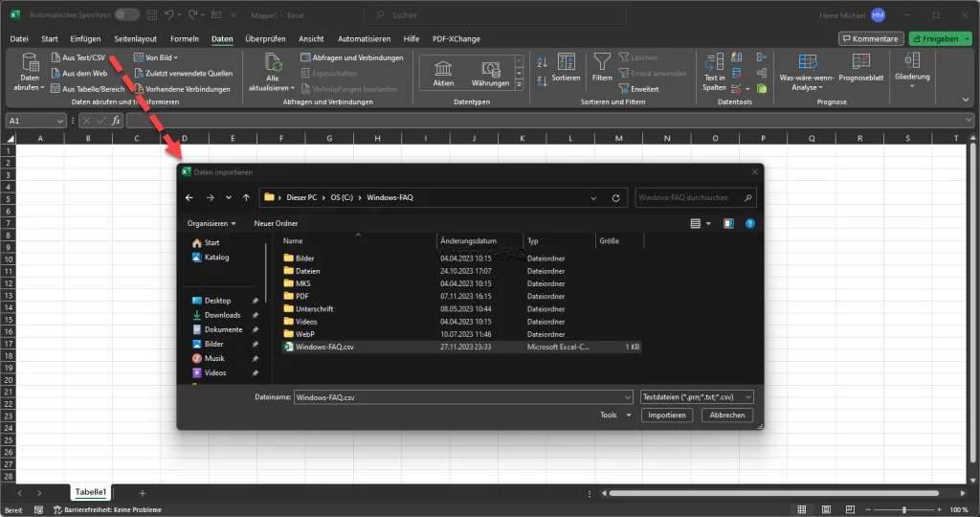
Task: Toggle Automatisches Speichern switch
Action: [x=127, y=14]
